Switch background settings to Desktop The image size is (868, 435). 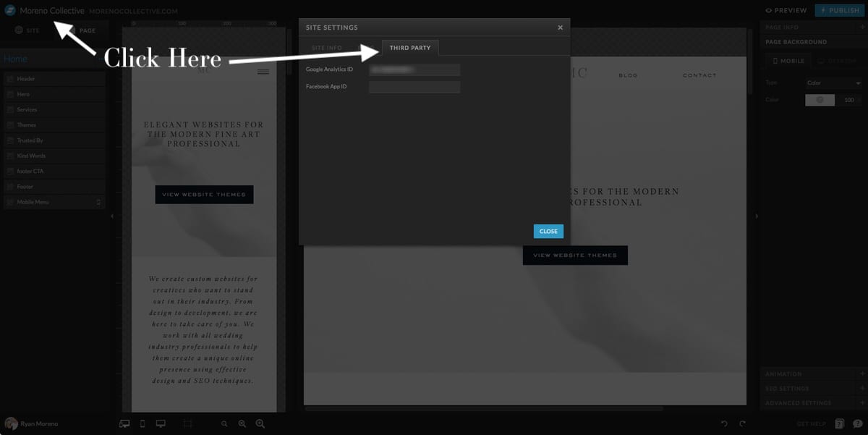coord(838,61)
